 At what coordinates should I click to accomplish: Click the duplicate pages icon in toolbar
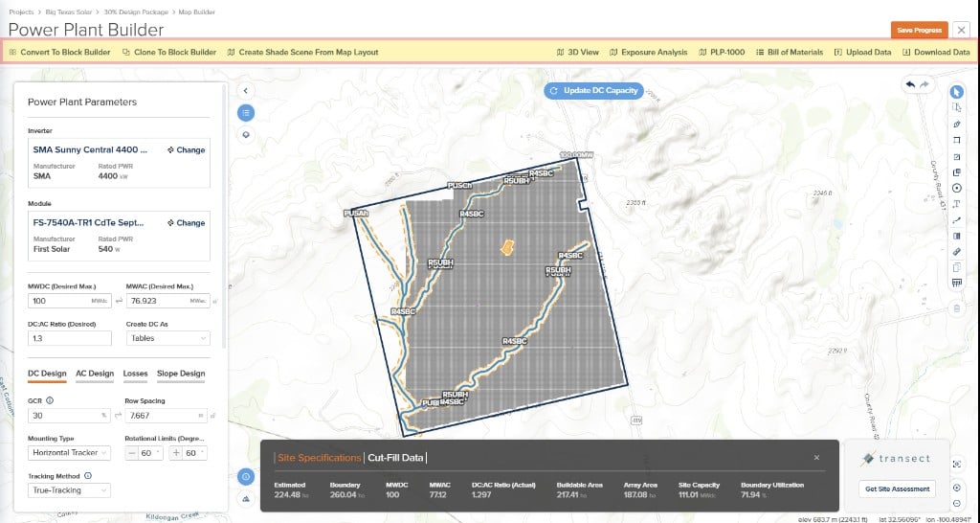click(x=956, y=268)
